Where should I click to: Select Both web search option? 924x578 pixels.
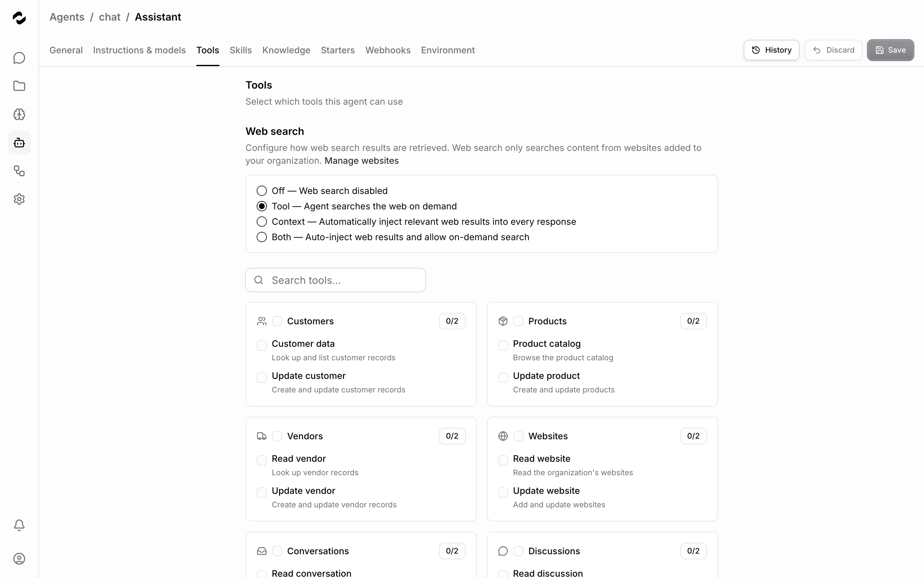(x=261, y=237)
